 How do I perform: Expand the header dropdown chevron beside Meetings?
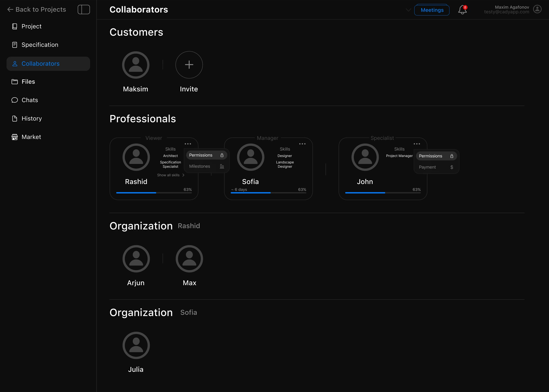pyautogui.click(x=408, y=10)
